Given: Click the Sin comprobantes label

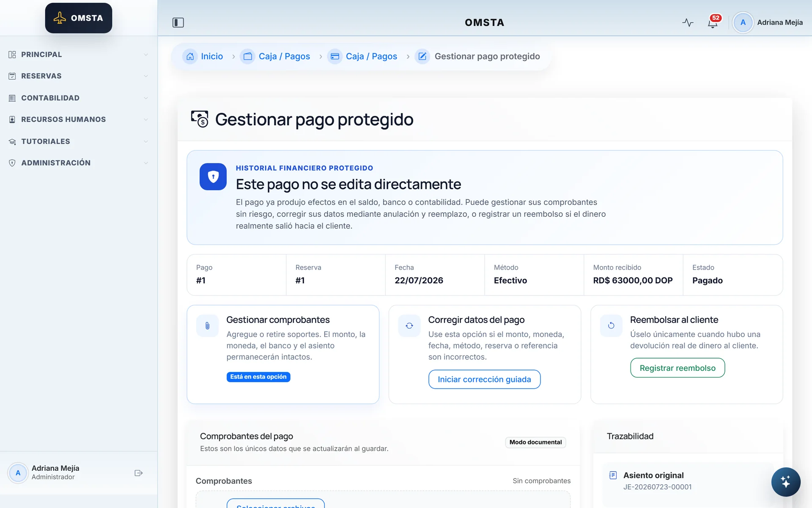Looking at the screenshot, I should coord(541,481).
